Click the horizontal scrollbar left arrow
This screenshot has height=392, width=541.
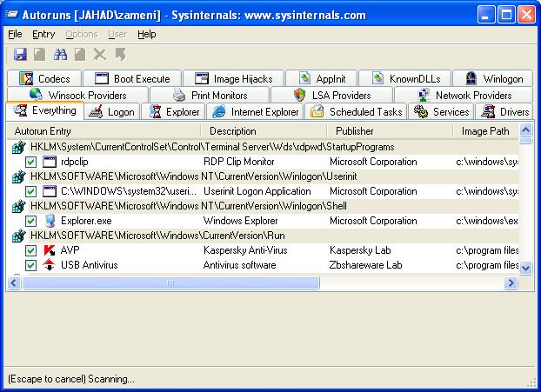pos(14,283)
